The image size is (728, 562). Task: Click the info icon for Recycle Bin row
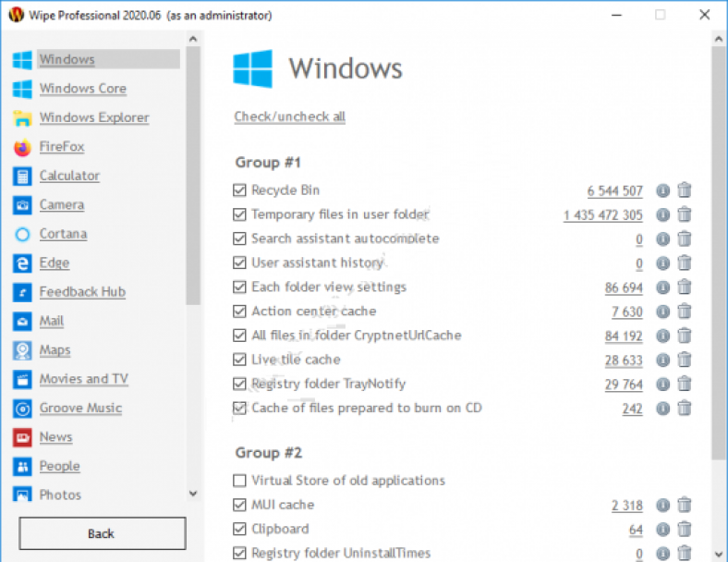tap(663, 190)
